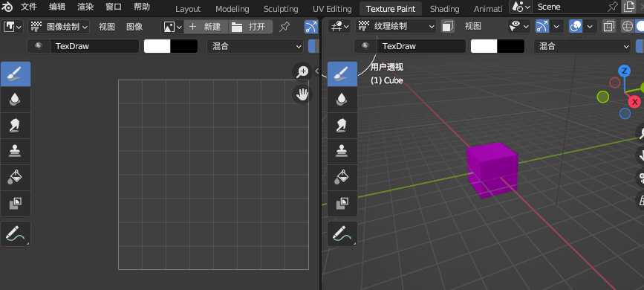Select the Annotate tool in the image editor toolbar

[15, 233]
